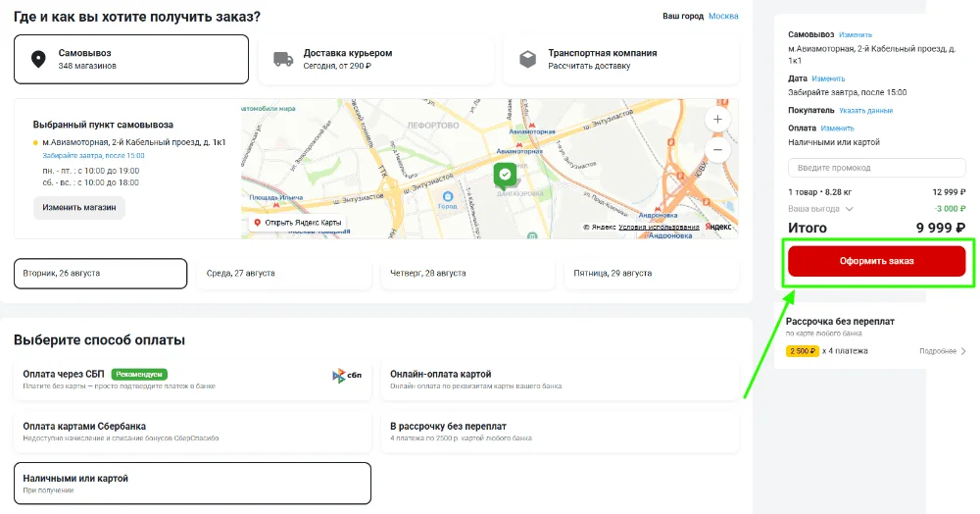The width and height of the screenshot is (980, 514).
Task: Expand the 'Ваша выгода' discount details
Action: click(x=849, y=209)
